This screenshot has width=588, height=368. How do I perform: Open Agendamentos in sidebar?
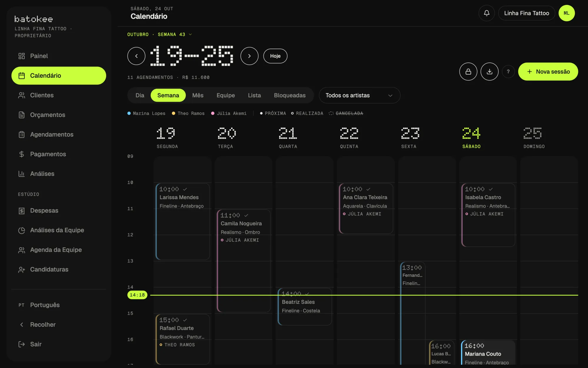(59, 135)
